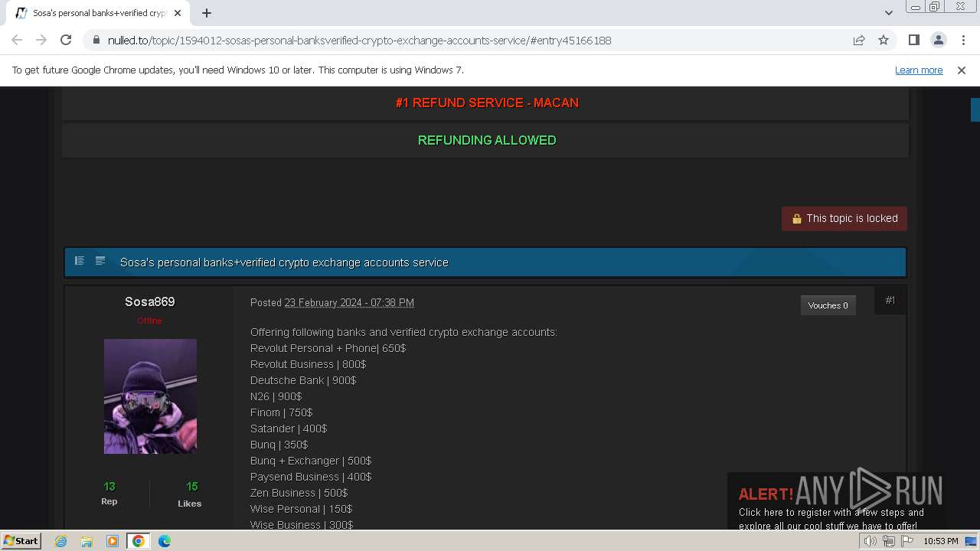
Task: Open post permalink #1
Action: [890, 301]
